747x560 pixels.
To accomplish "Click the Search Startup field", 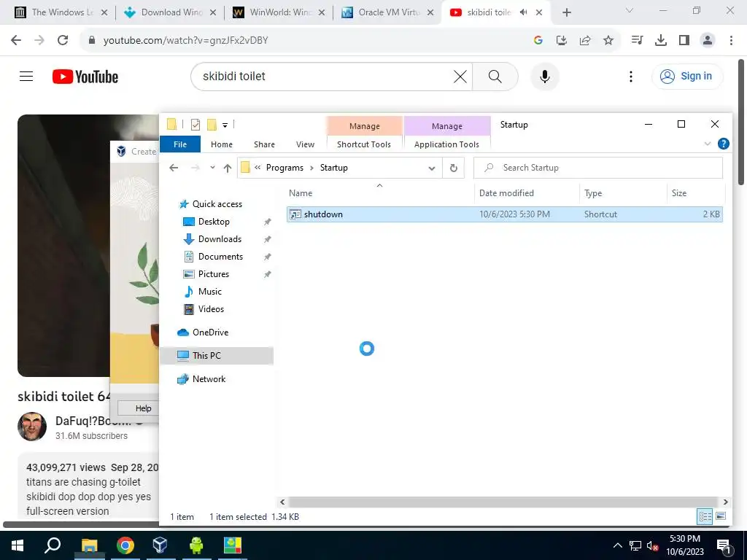I will 598,168.
